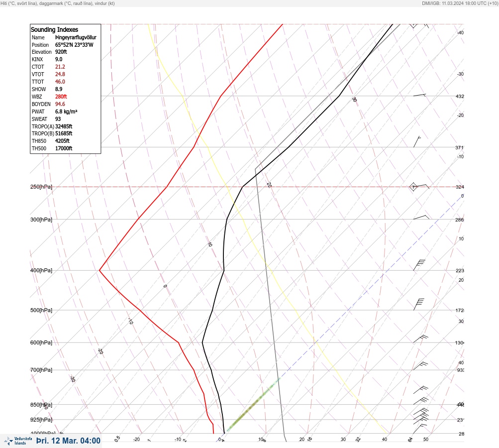Click the wind barb at 700 hPa

click(420, 366)
